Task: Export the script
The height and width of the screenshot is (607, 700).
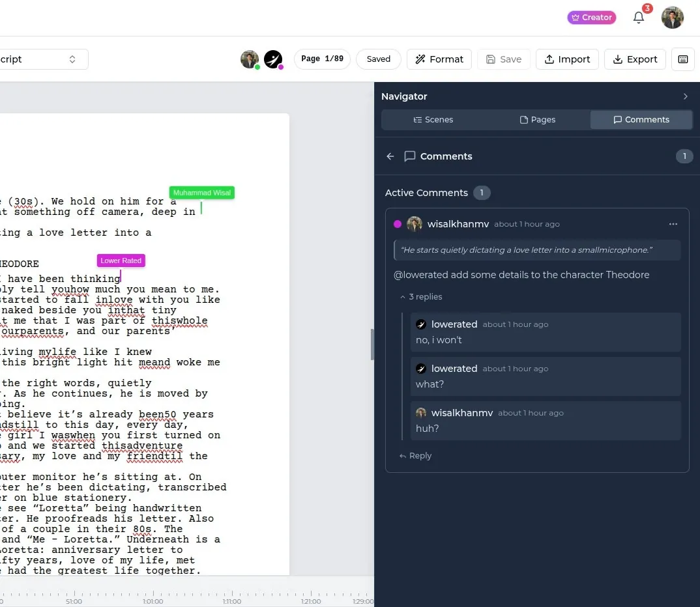Action: (635, 59)
